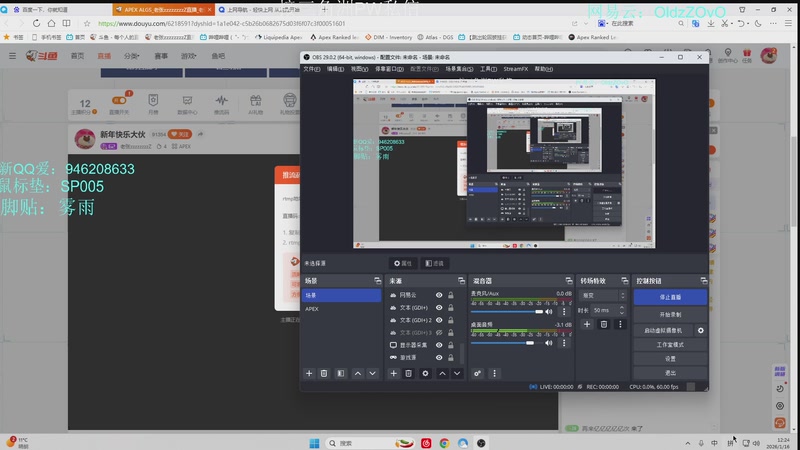Open the StreamFX menu in OBS
This screenshot has width=800, height=450.
pyautogui.click(x=515, y=69)
